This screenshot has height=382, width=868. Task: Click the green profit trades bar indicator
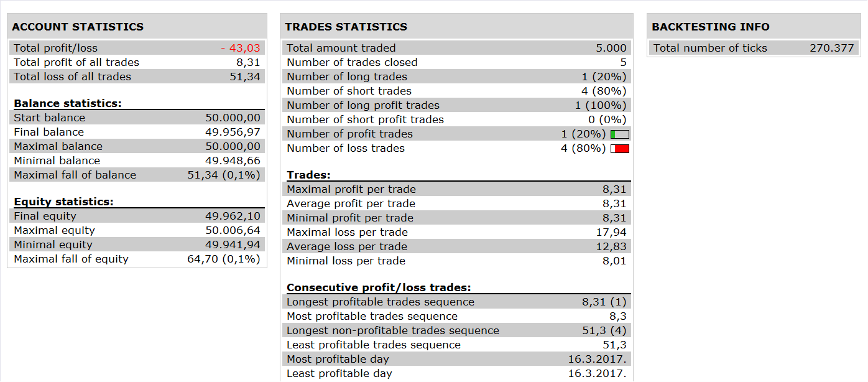point(620,134)
